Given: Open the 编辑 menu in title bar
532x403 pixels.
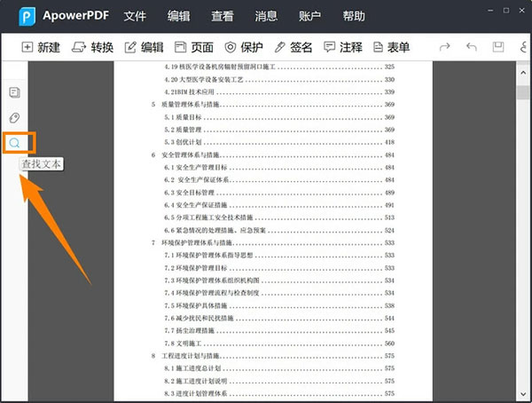Looking at the screenshot, I should 178,16.
